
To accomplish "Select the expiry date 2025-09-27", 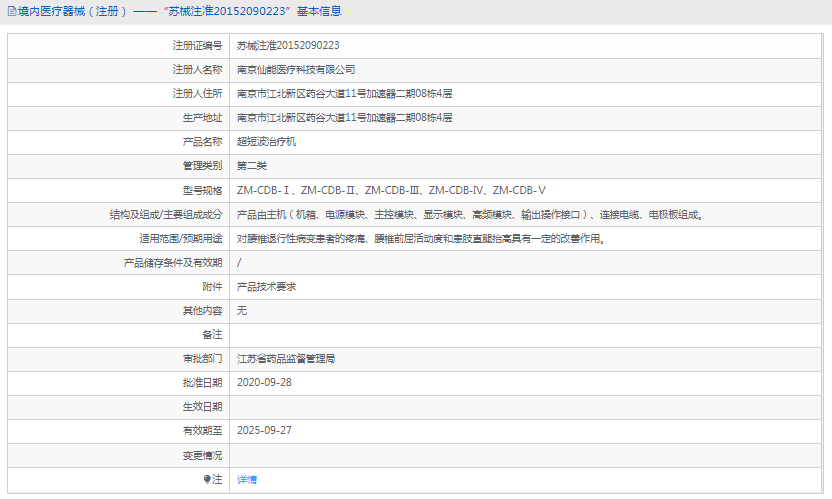I will [x=264, y=431].
